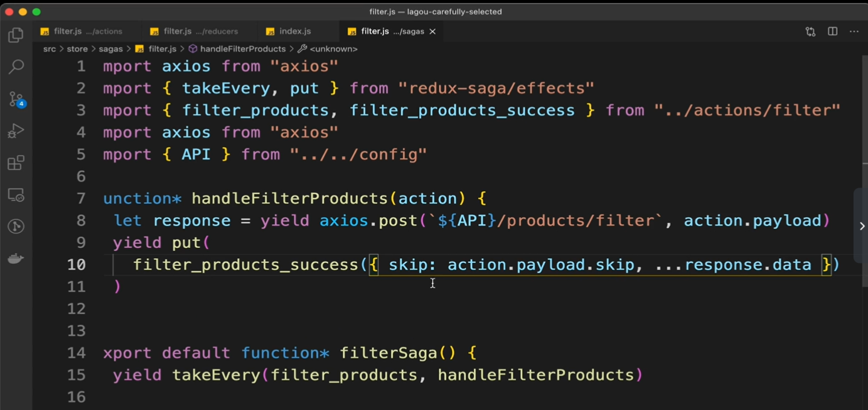The width and height of the screenshot is (868, 410).
Task: Open the <unknown> breadcrumb symbol
Action: (328, 49)
